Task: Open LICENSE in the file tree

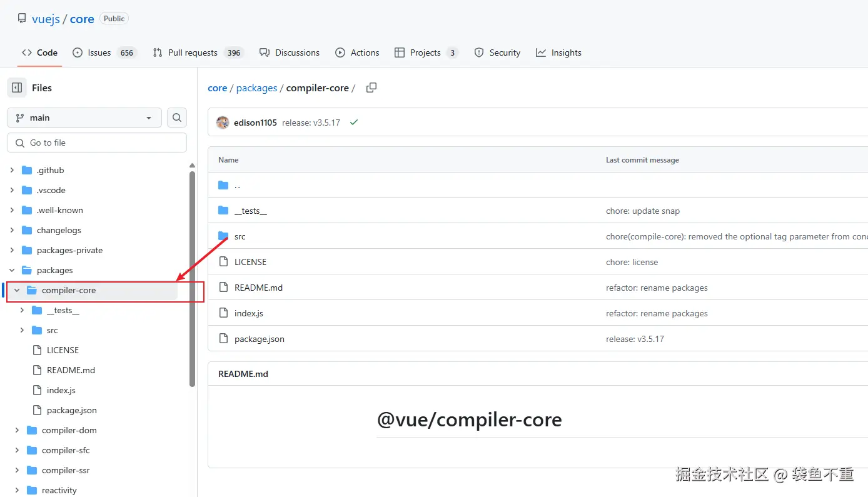Action: (63, 350)
